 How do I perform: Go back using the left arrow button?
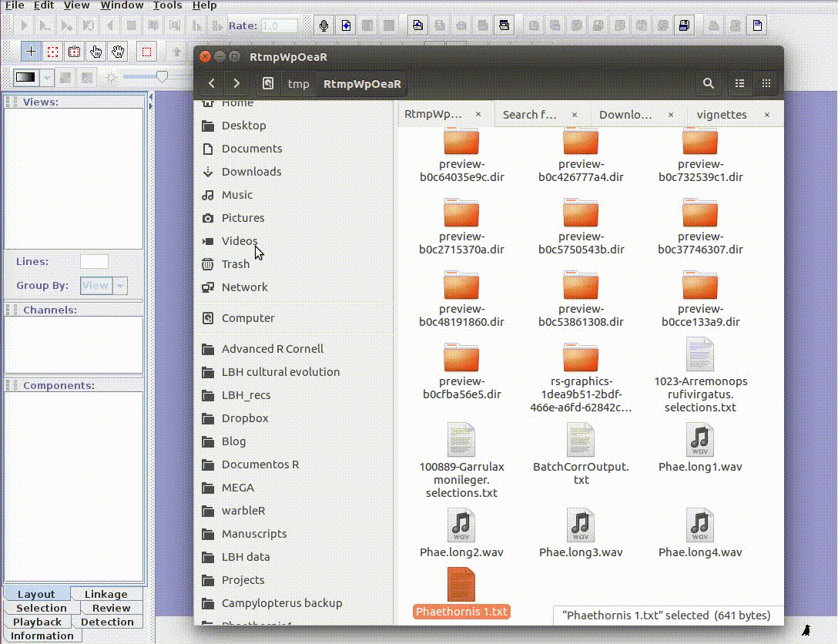click(212, 83)
